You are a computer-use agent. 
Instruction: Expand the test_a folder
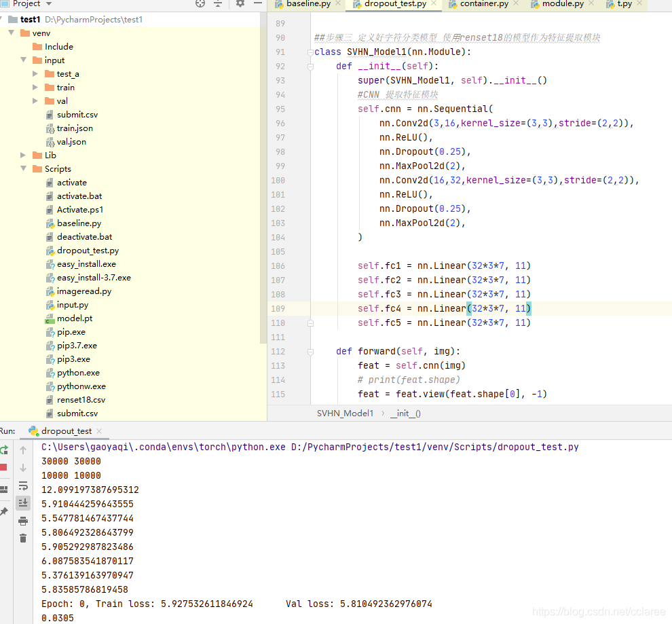point(35,74)
